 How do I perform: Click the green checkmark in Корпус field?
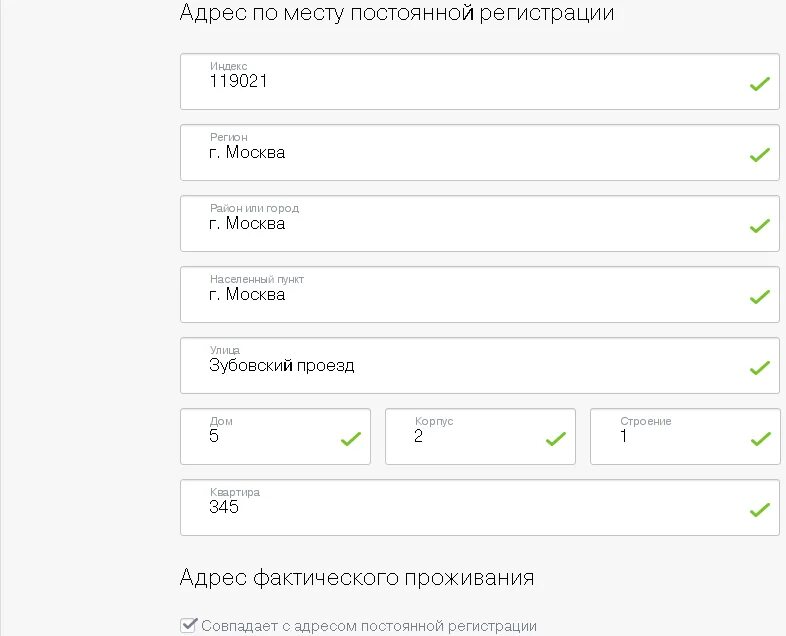[555, 439]
